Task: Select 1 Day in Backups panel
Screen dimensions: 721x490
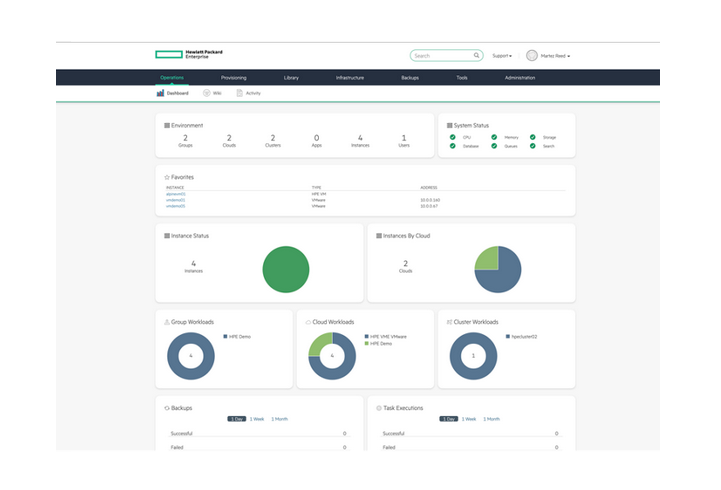Action: pyautogui.click(x=237, y=419)
